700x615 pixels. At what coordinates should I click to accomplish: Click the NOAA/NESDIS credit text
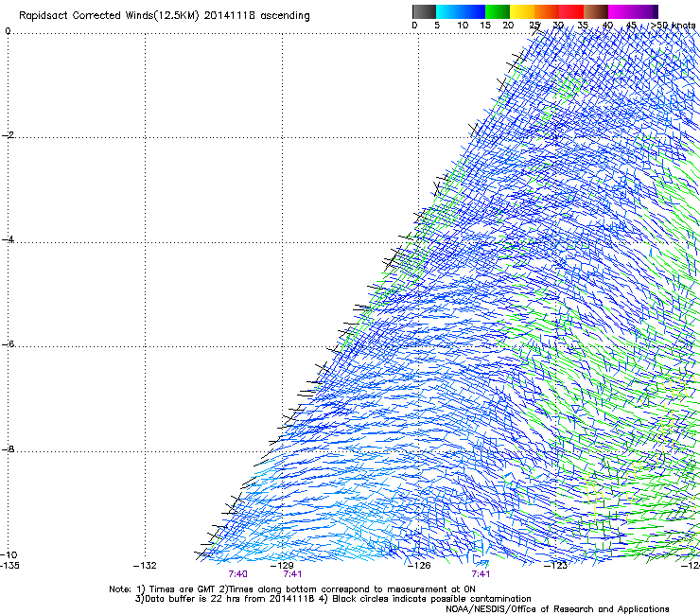coord(557,608)
